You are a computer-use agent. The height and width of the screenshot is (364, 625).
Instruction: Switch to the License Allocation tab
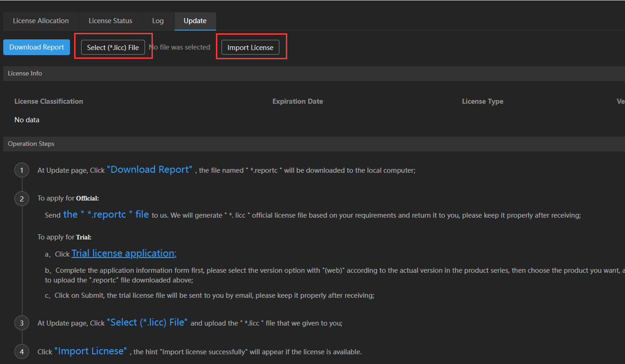tap(41, 21)
